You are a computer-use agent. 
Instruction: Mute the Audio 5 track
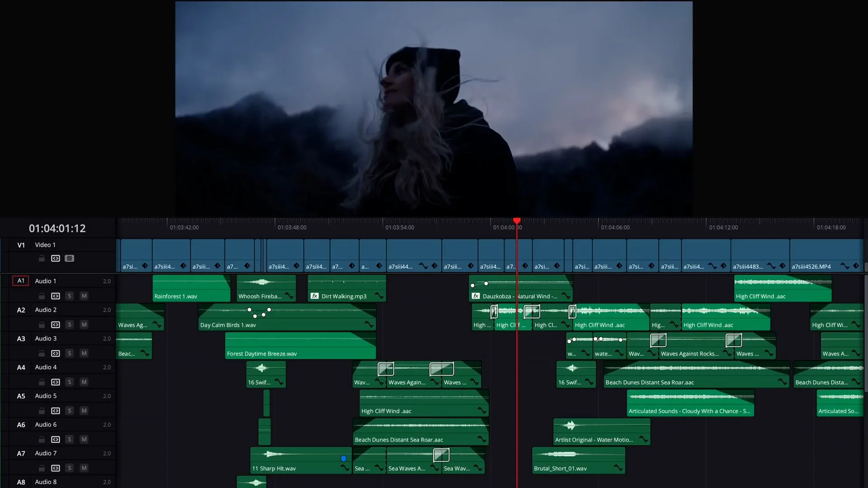click(84, 411)
